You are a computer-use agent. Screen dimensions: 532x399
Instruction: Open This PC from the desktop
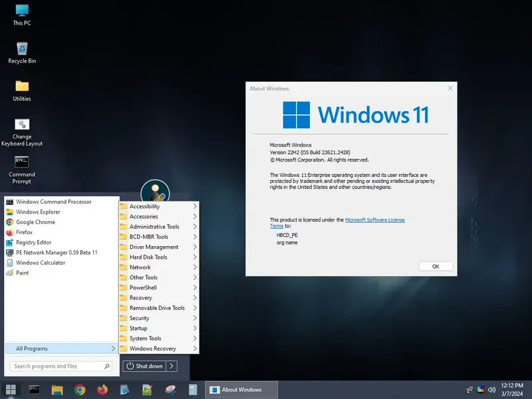tap(21, 12)
